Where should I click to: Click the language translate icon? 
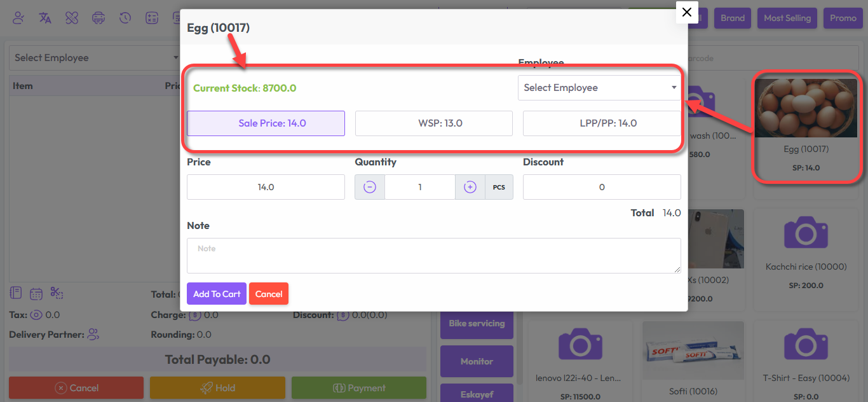45,18
